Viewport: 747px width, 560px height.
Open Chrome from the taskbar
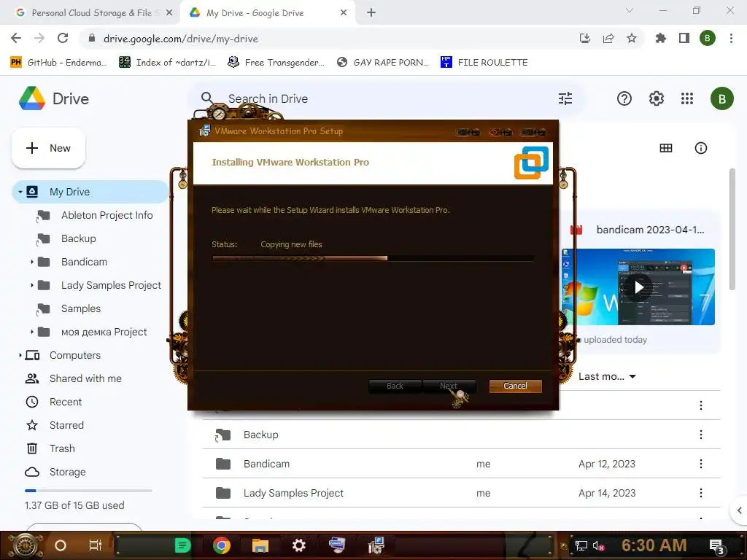click(x=222, y=545)
